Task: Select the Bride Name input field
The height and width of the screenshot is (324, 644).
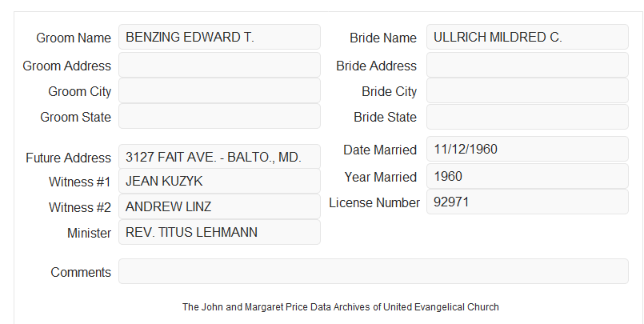Action: click(x=527, y=37)
